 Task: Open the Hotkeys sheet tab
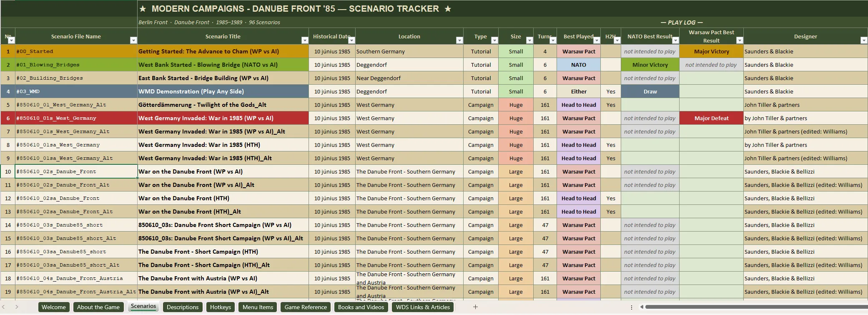(221, 307)
